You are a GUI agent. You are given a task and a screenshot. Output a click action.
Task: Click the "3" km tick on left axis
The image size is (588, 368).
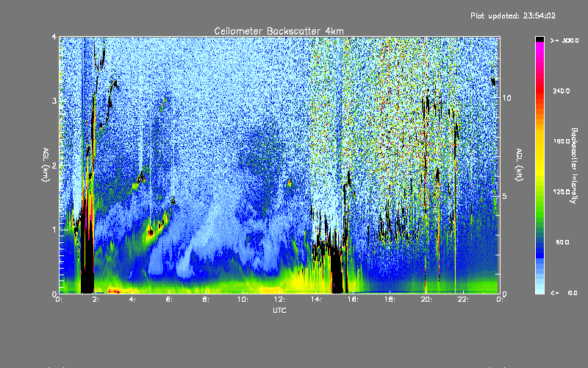(54, 101)
